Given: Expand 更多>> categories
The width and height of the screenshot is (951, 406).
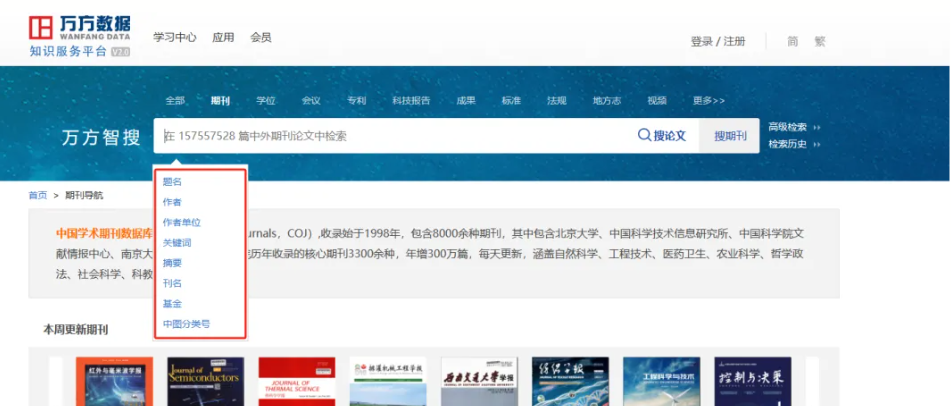Looking at the screenshot, I should click(709, 101).
